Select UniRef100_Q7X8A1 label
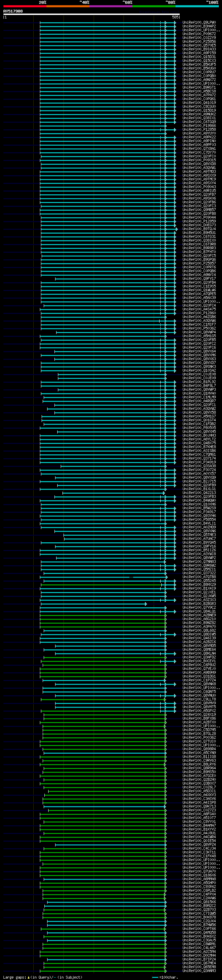222x980 pixels. pyautogui.click(x=199, y=149)
